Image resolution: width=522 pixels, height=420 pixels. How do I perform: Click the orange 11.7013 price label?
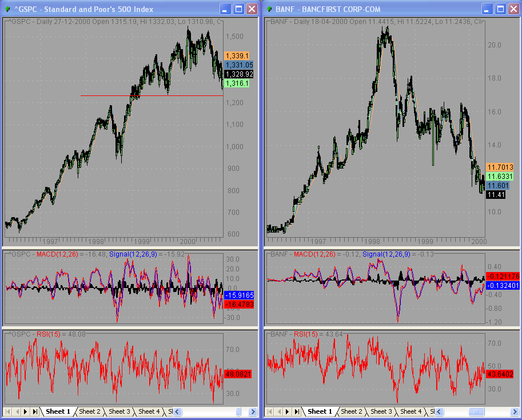click(x=500, y=167)
